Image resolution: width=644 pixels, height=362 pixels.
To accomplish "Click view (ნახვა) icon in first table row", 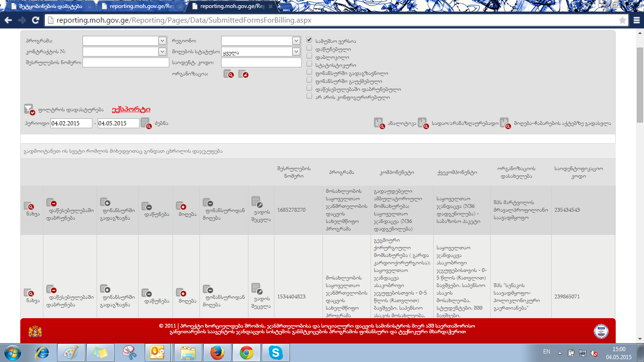I will coord(28,206).
